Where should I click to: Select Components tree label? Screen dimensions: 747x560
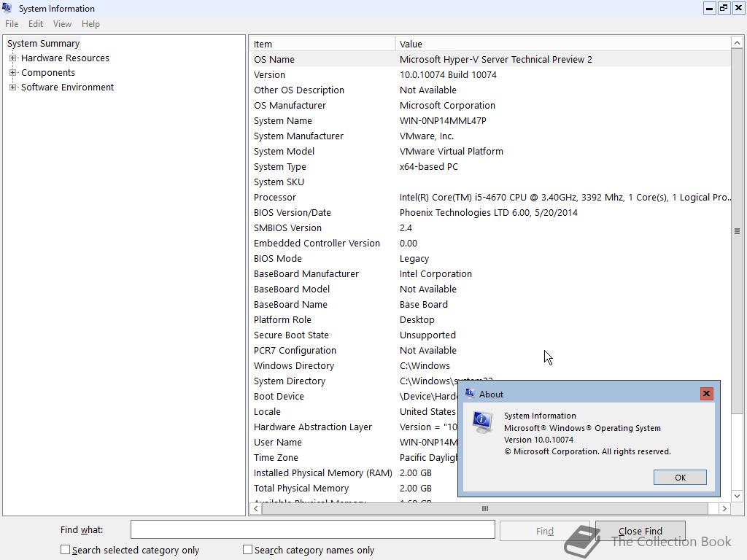[x=48, y=73]
